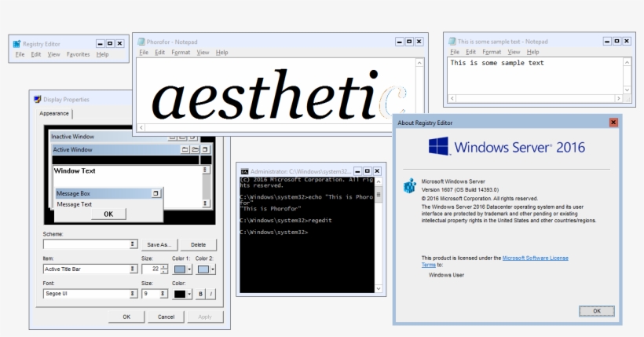Screen dimensions: 644x337
Task: Click the Window Text preview label
Action: 75,170
